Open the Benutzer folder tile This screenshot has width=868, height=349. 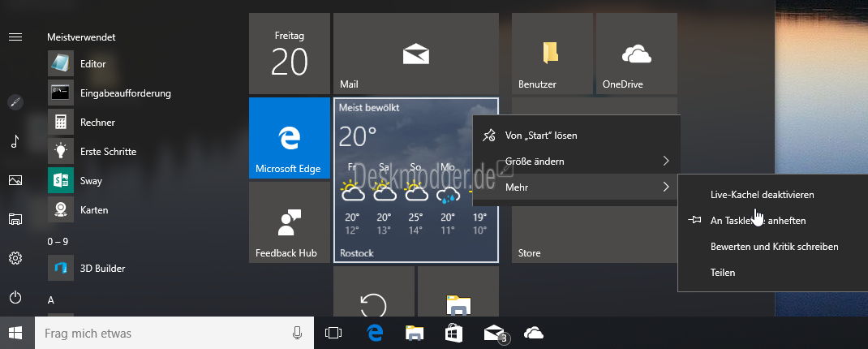pyautogui.click(x=552, y=54)
